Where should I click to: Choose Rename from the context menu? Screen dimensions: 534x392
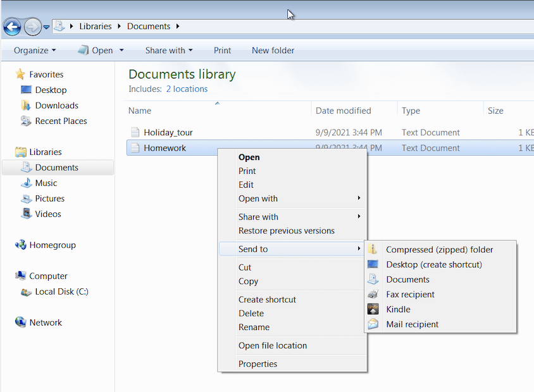254,327
